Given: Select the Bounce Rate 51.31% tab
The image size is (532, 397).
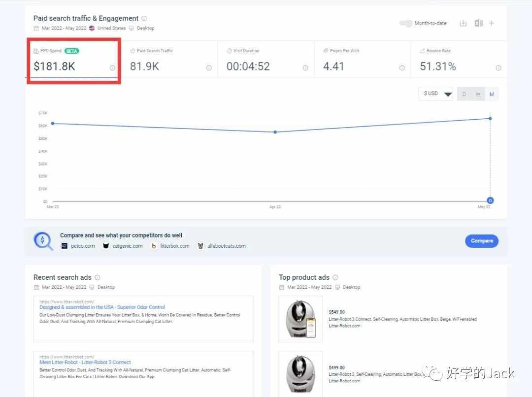Looking at the screenshot, I should coord(459,60).
